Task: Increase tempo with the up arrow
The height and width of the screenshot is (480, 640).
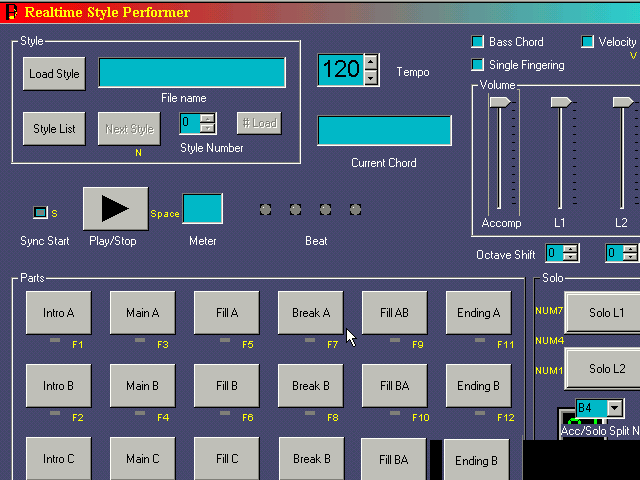Action: point(371,62)
